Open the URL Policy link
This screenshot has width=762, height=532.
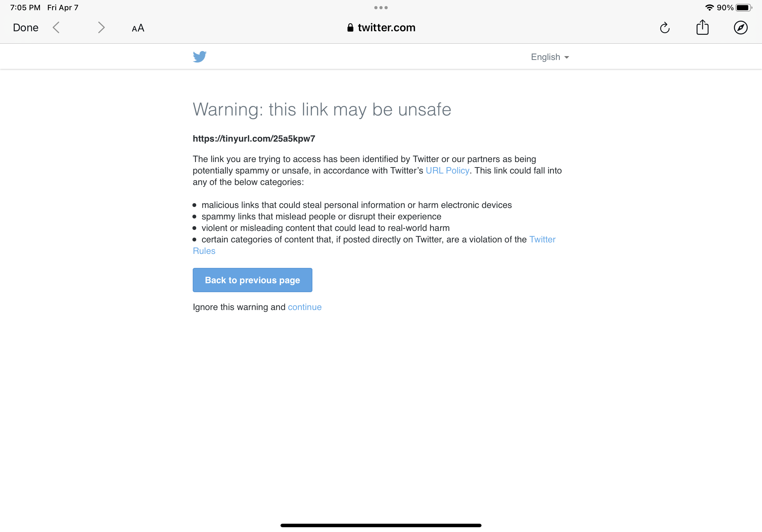[x=447, y=171]
